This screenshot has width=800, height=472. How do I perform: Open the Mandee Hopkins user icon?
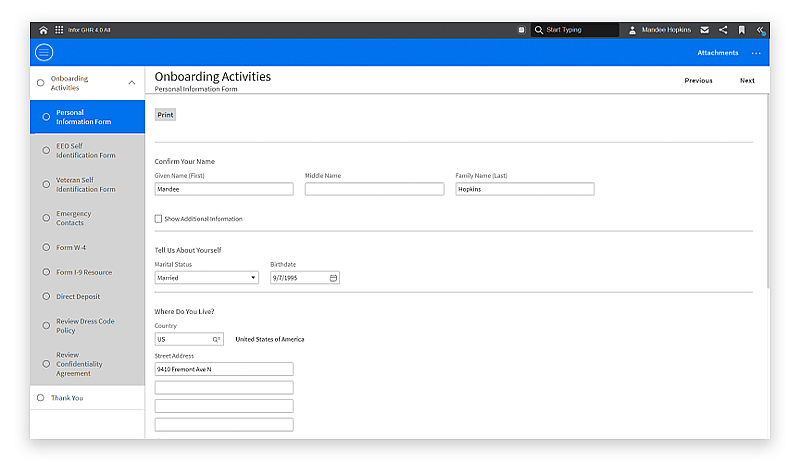coord(632,30)
